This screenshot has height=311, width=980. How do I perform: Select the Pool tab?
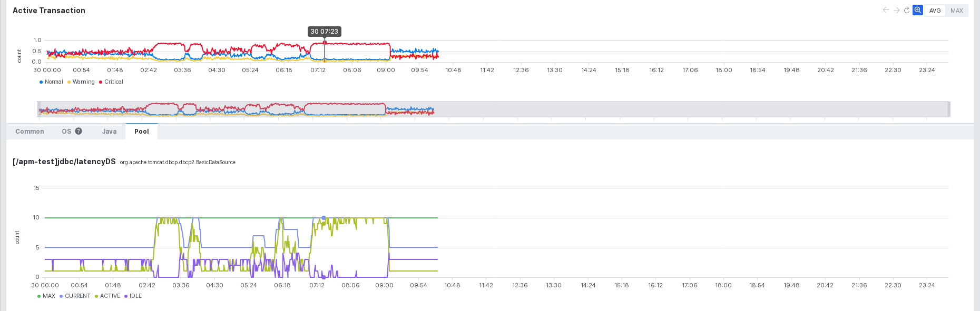tap(141, 132)
